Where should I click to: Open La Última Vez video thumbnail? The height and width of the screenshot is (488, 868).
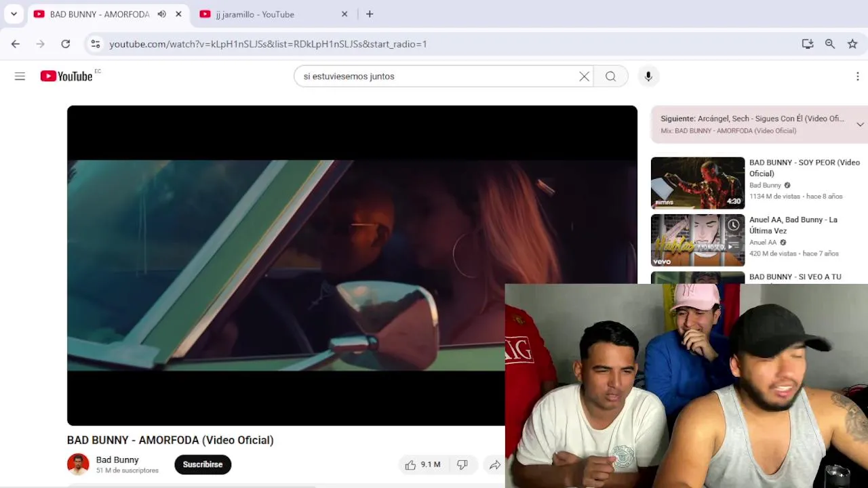pyautogui.click(x=698, y=241)
